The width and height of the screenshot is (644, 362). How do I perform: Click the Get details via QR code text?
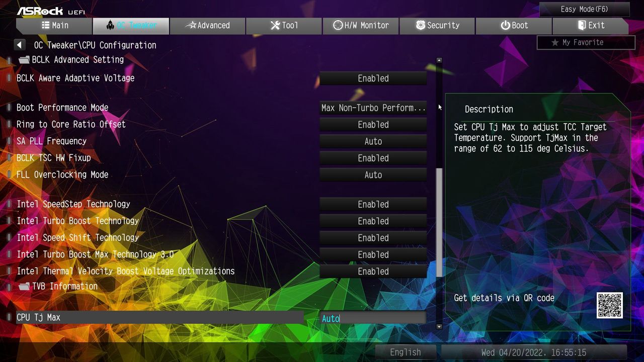click(504, 298)
